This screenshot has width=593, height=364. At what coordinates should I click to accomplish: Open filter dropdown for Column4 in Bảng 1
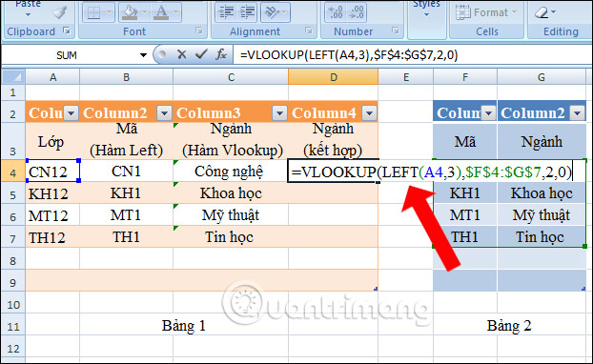pos(369,112)
